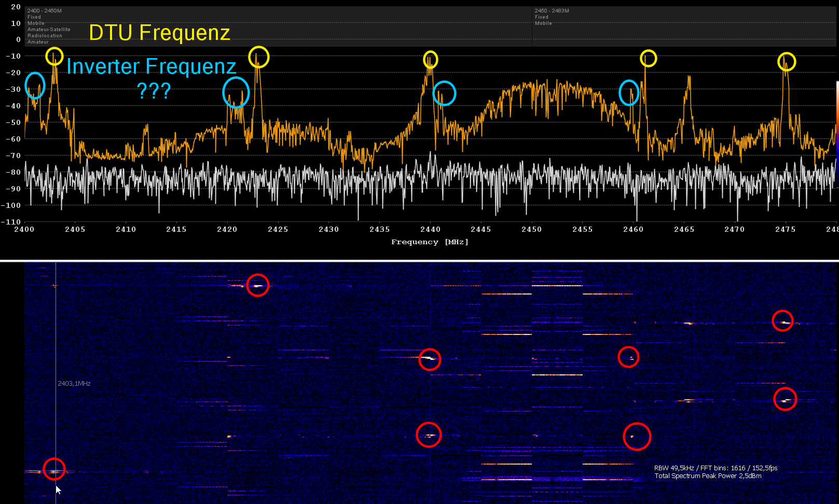839x504 pixels.
Task: Click the 'Amateur' allocation entry
Action: pos(38,42)
